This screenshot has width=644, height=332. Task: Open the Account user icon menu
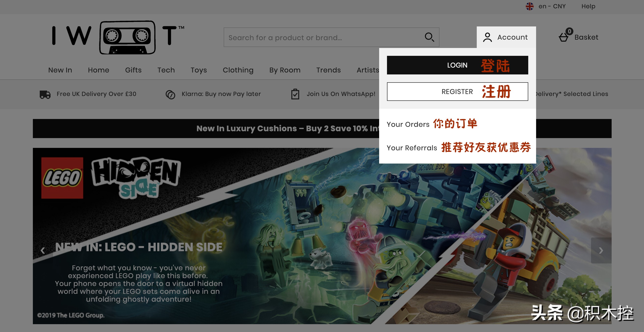coord(487,37)
